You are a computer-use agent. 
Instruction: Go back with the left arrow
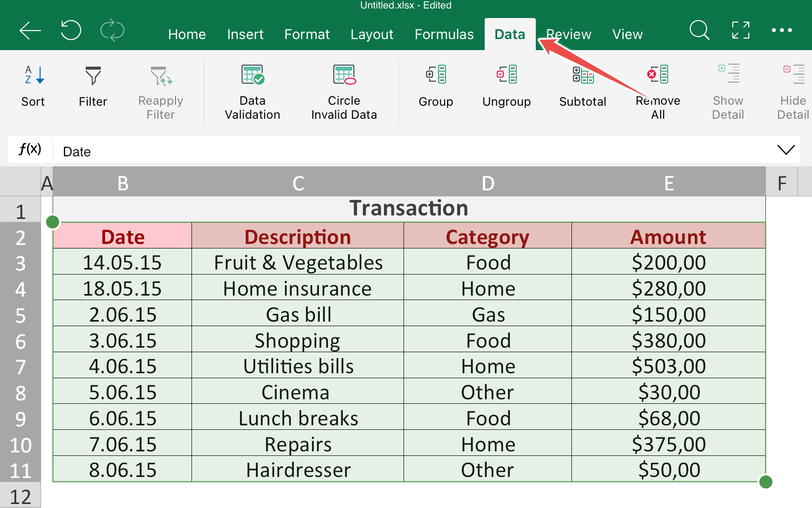[30, 31]
